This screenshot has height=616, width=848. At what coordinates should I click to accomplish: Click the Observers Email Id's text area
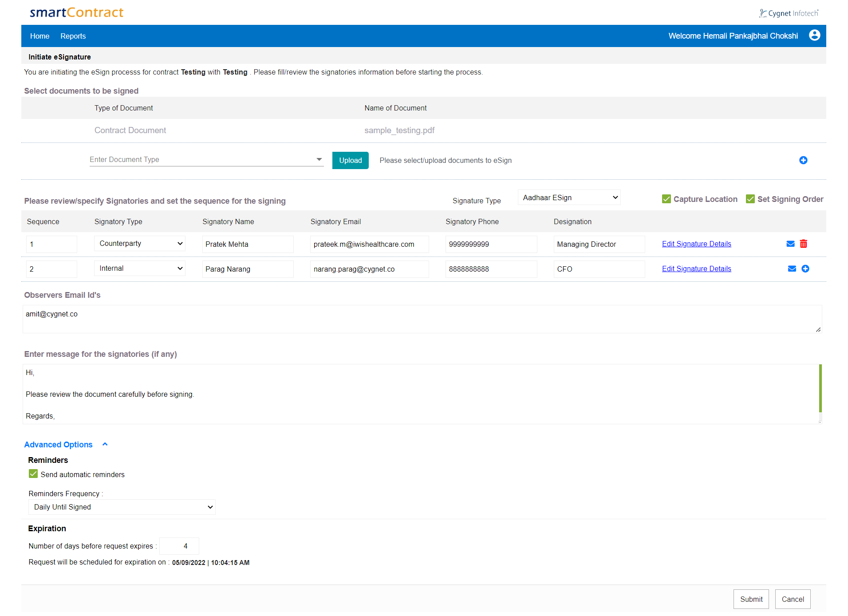422,319
